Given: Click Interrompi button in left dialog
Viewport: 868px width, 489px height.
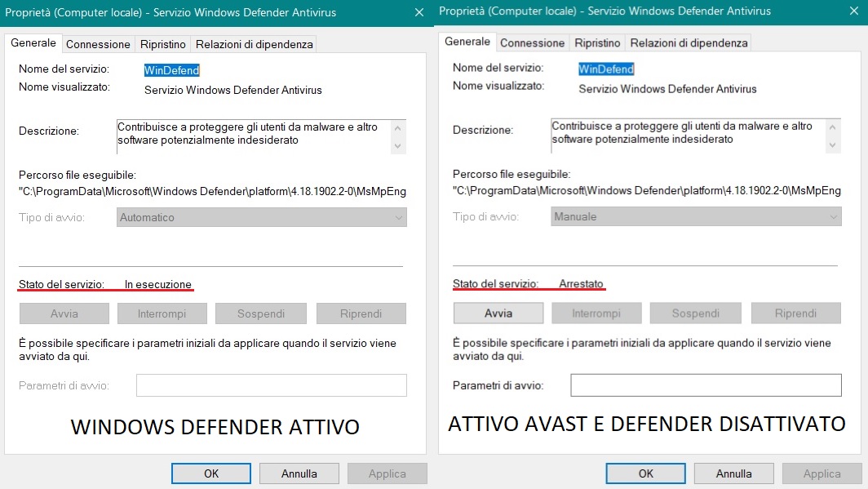Looking at the screenshot, I should click(162, 313).
